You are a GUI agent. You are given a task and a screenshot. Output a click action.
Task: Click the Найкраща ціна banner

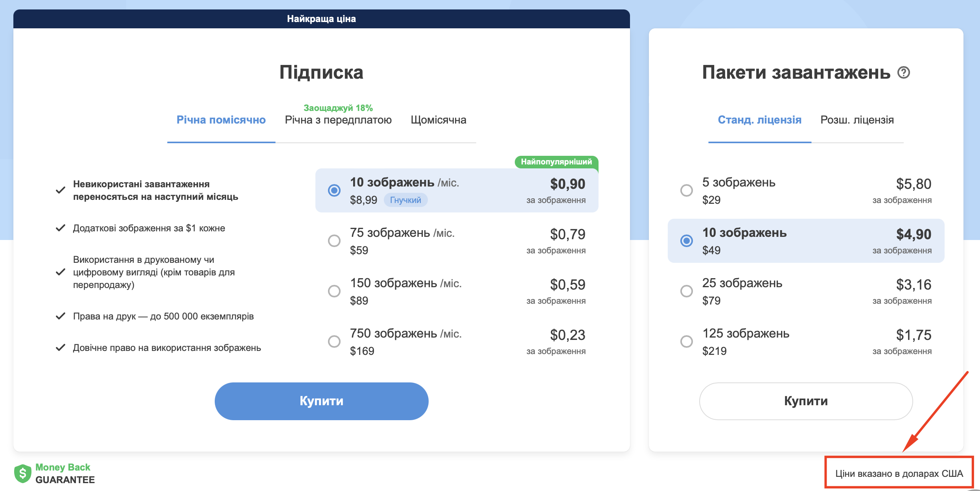click(x=322, y=19)
